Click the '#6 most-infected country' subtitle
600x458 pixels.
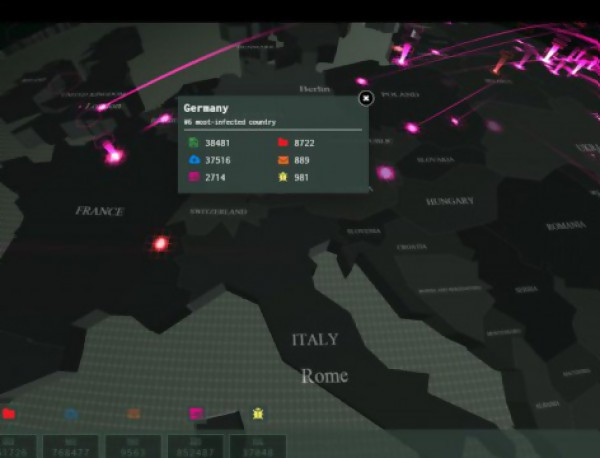230,122
